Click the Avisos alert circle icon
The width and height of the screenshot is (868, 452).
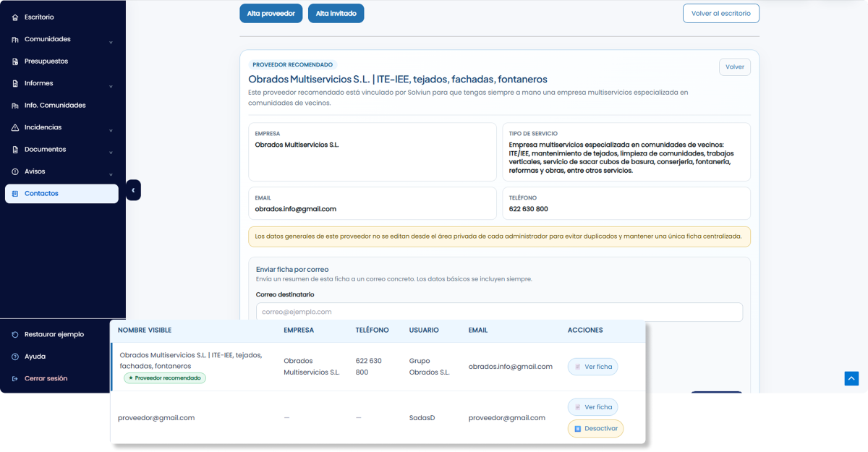coord(15,172)
